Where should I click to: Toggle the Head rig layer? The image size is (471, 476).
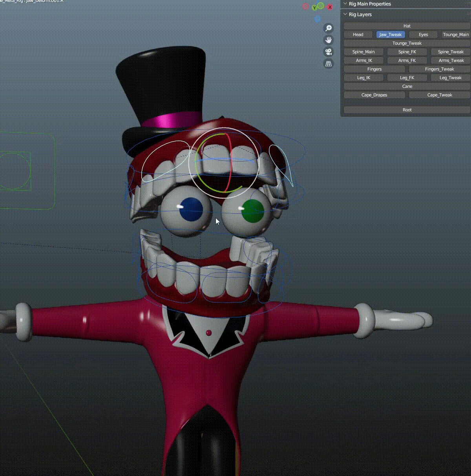pos(358,35)
